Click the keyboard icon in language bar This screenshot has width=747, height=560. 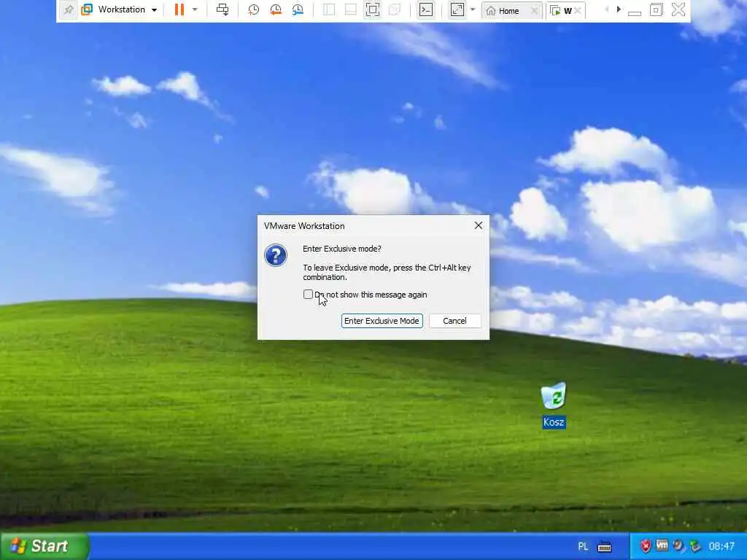[x=605, y=547]
